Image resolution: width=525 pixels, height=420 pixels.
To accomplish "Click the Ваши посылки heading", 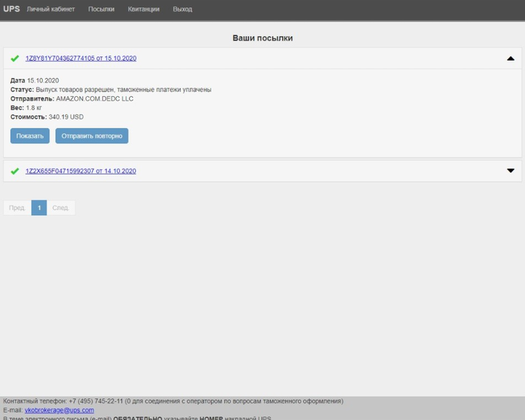I will point(262,37).
